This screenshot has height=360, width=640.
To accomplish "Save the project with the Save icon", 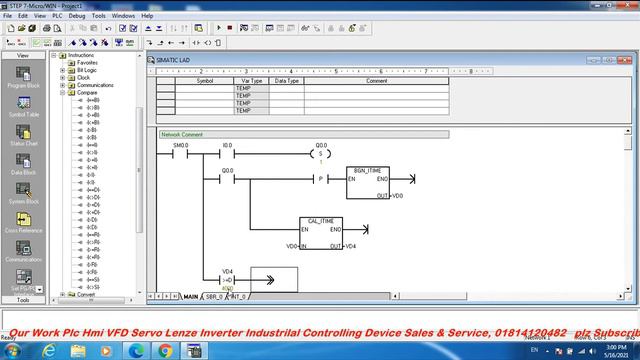I will pyautogui.click(x=32, y=28).
